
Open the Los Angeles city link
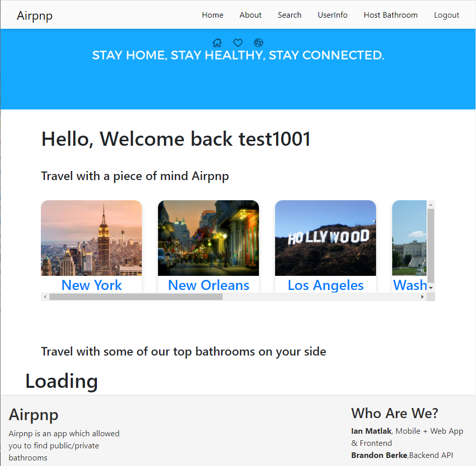[326, 285]
